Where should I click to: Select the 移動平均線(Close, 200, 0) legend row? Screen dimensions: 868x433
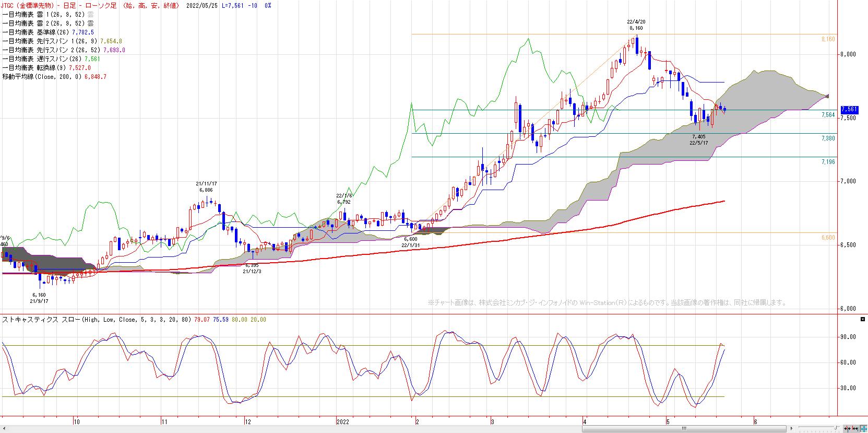coord(54,77)
